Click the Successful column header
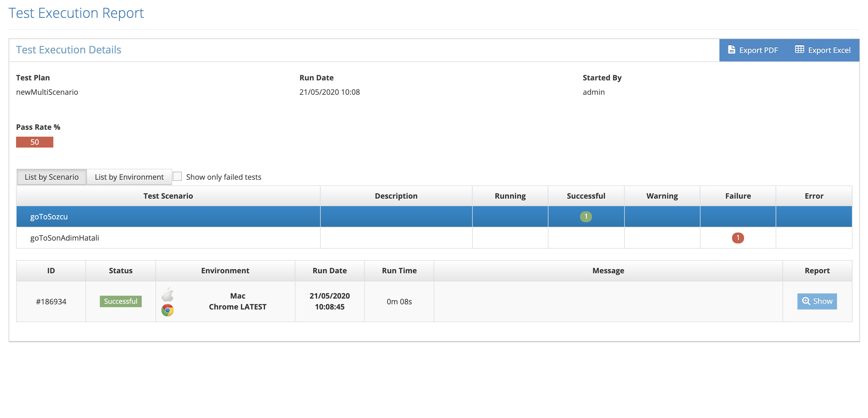This screenshot has width=868, height=418. click(x=586, y=196)
